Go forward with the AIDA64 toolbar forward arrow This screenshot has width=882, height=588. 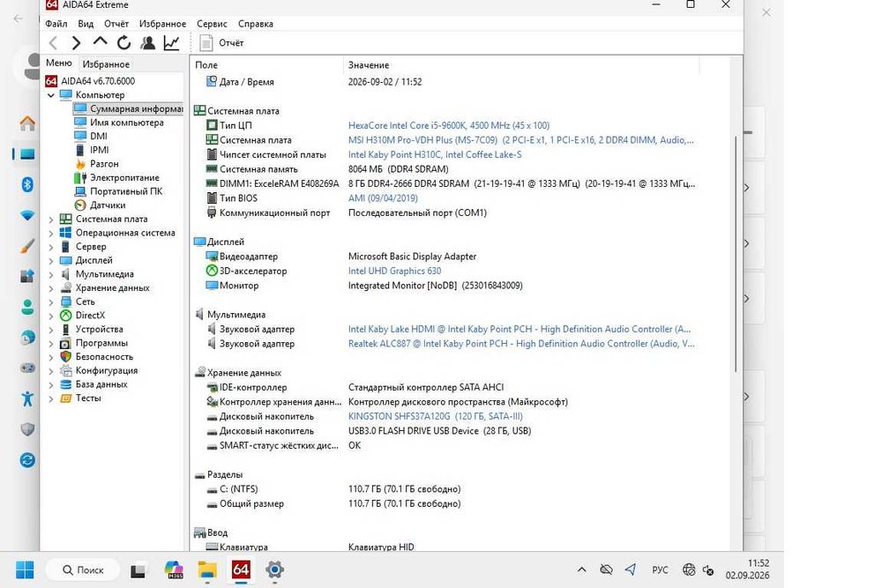click(x=77, y=42)
